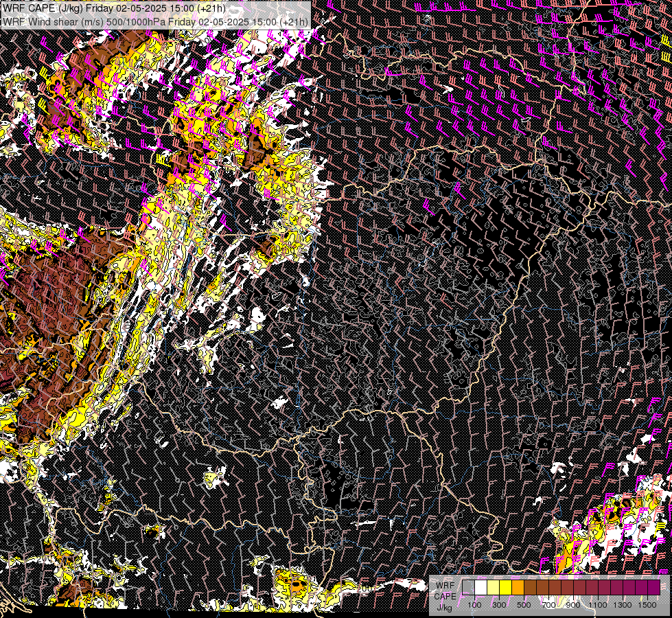Click the white swatch in the CAPE legend
This screenshot has height=618, width=672.
[481, 588]
